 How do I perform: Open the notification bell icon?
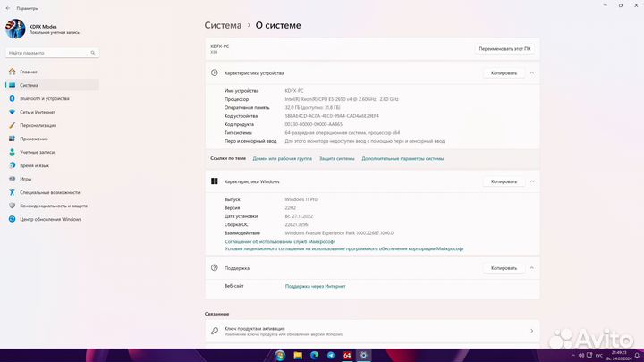tap(637, 356)
